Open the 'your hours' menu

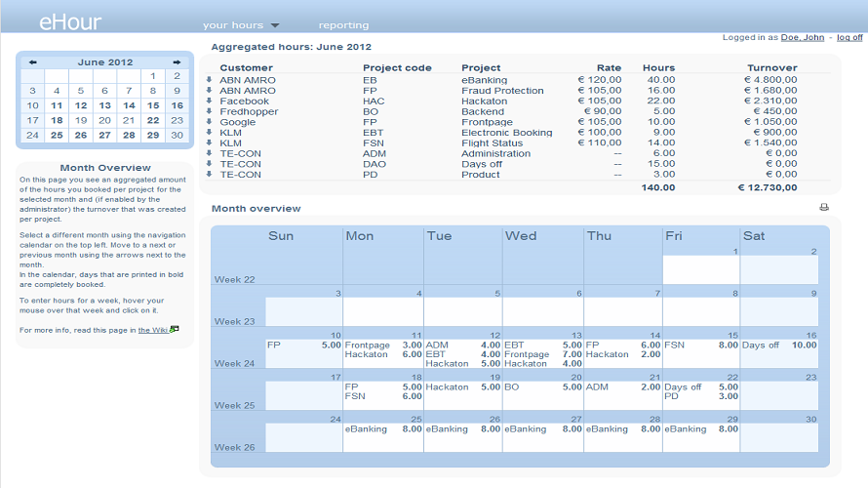(233, 25)
